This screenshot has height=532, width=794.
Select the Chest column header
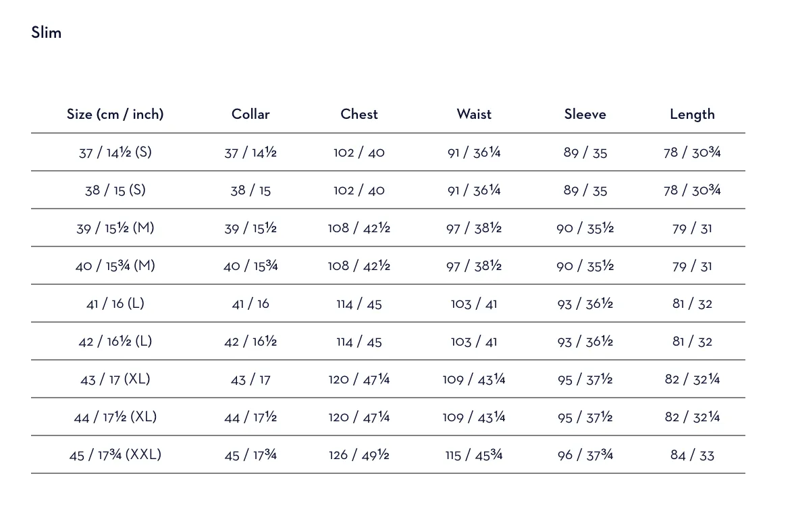tap(359, 114)
